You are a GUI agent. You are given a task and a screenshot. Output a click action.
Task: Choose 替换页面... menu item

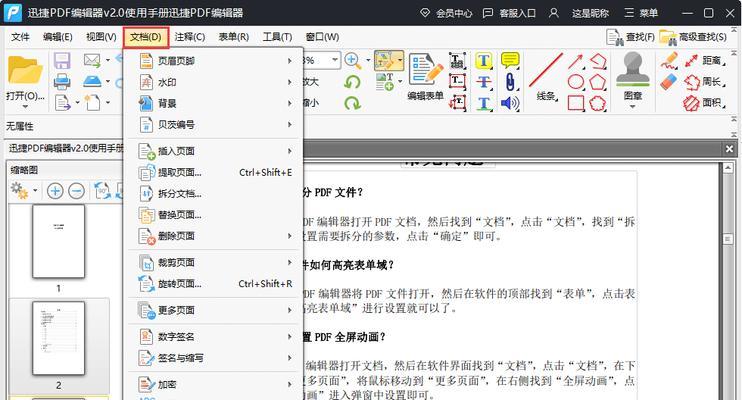(213, 215)
